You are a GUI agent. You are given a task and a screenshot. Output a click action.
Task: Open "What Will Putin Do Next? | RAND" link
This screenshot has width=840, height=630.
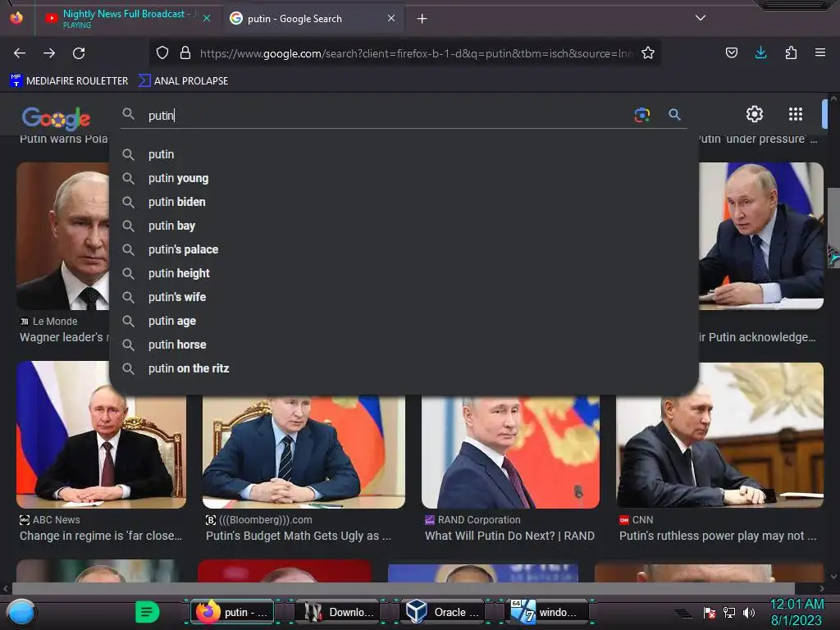click(509, 536)
